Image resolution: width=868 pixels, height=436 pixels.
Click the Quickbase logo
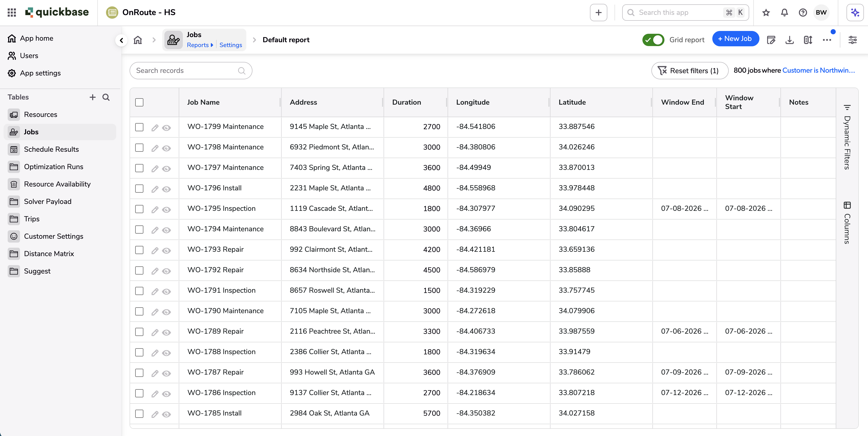[57, 13]
